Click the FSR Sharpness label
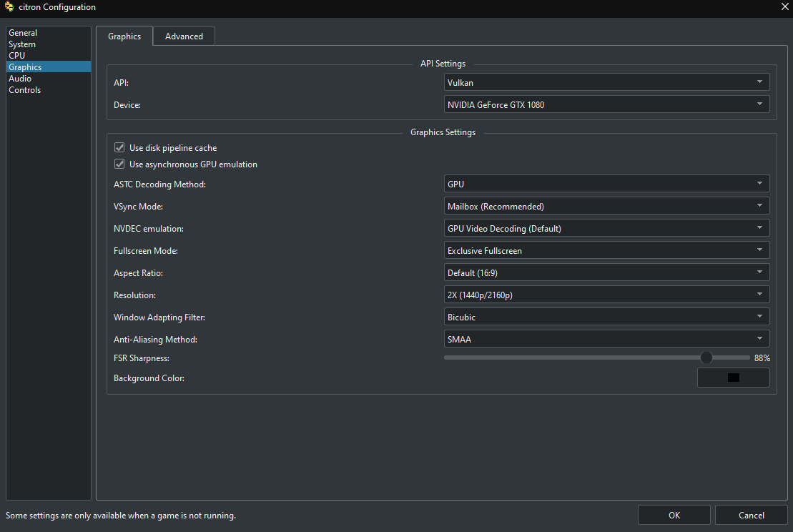The height and width of the screenshot is (532, 793). point(142,358)
